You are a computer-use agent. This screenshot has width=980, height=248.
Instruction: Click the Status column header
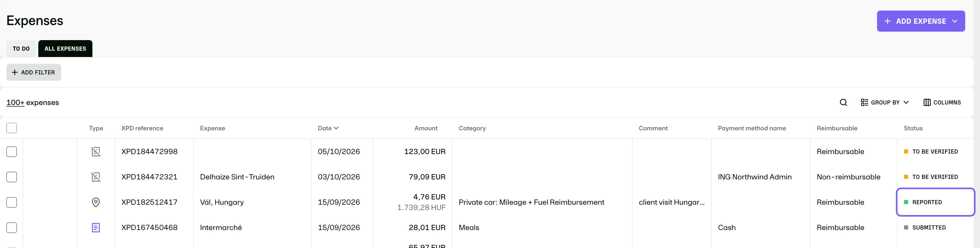click(x=913, y=128)
